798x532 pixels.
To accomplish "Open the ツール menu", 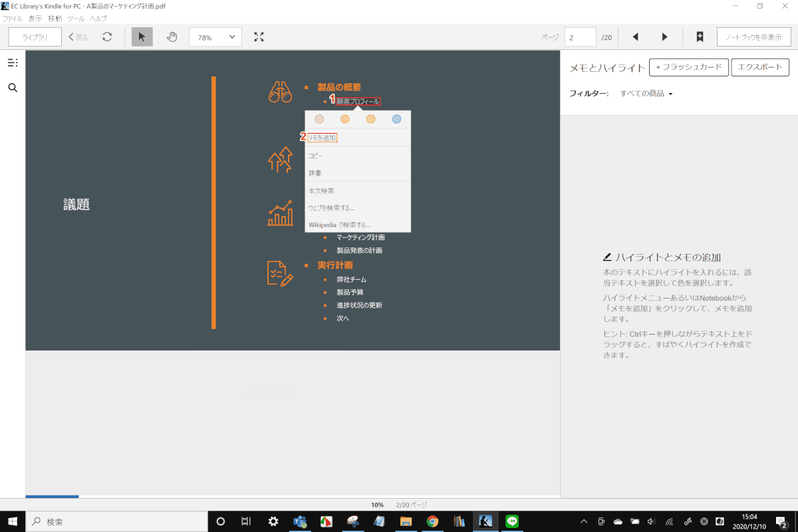I will [x=76, y=19].
